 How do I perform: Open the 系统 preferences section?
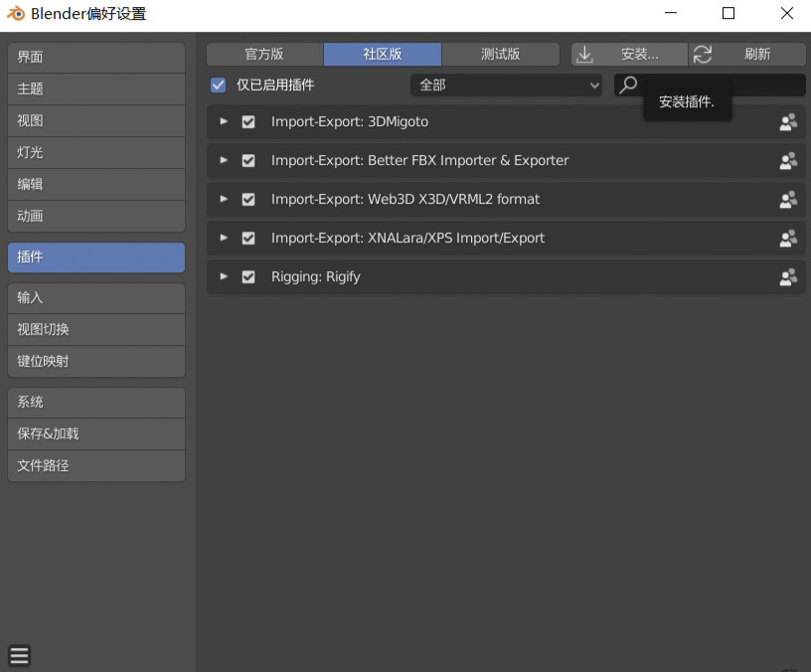click(96, 403)
